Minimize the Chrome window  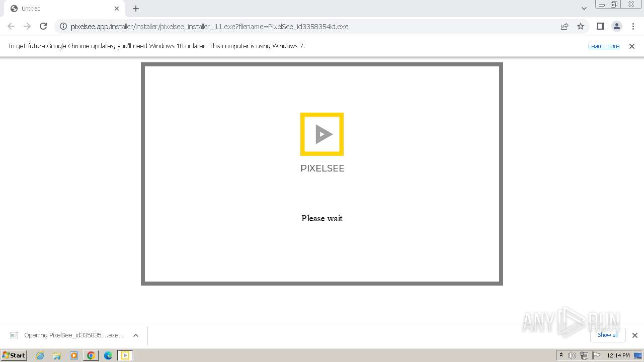602,5
